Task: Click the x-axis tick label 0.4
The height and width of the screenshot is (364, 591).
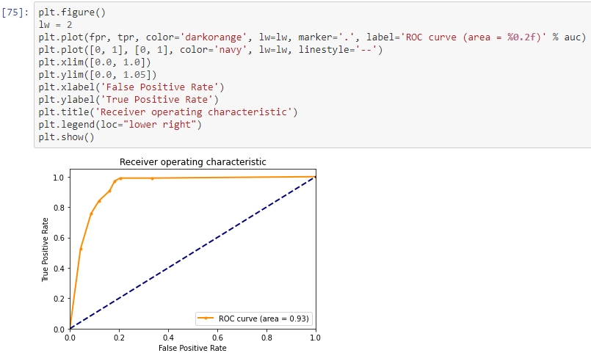Action: [x=168, y=338]
